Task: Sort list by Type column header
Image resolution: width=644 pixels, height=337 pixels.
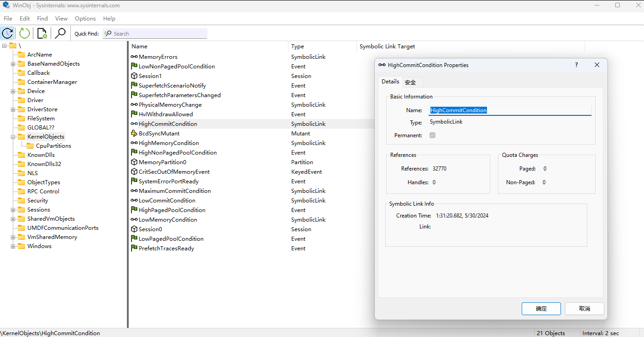Action: [x=298, y=47]
